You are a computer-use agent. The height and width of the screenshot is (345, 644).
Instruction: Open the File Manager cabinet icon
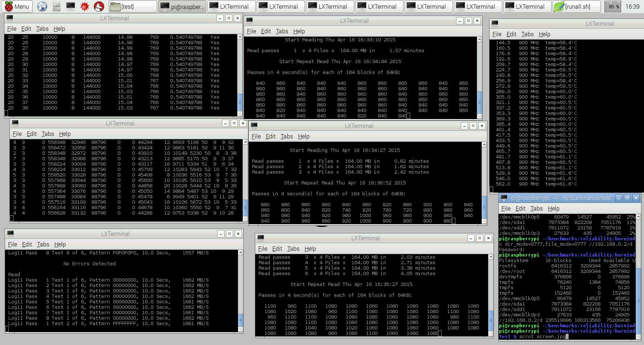[56, 7]
